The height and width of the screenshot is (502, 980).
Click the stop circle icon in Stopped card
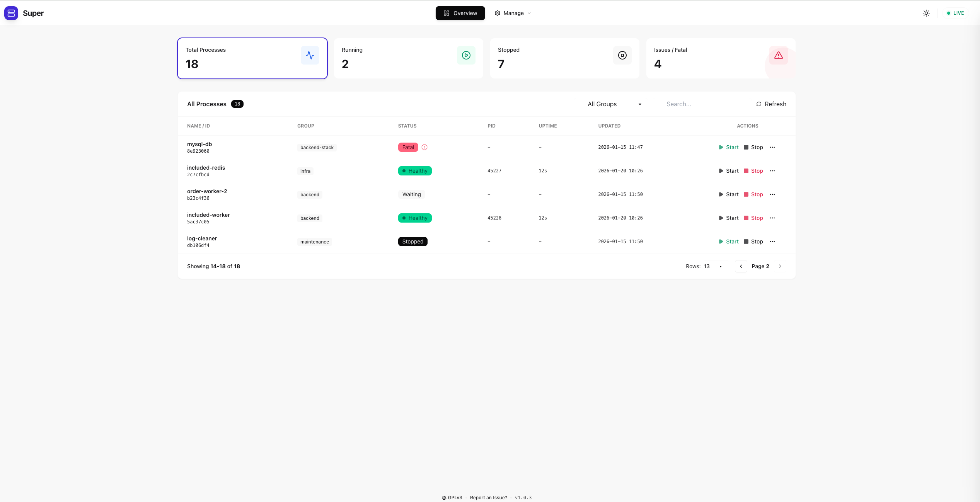pyautogui.click(x=622, y=55)
